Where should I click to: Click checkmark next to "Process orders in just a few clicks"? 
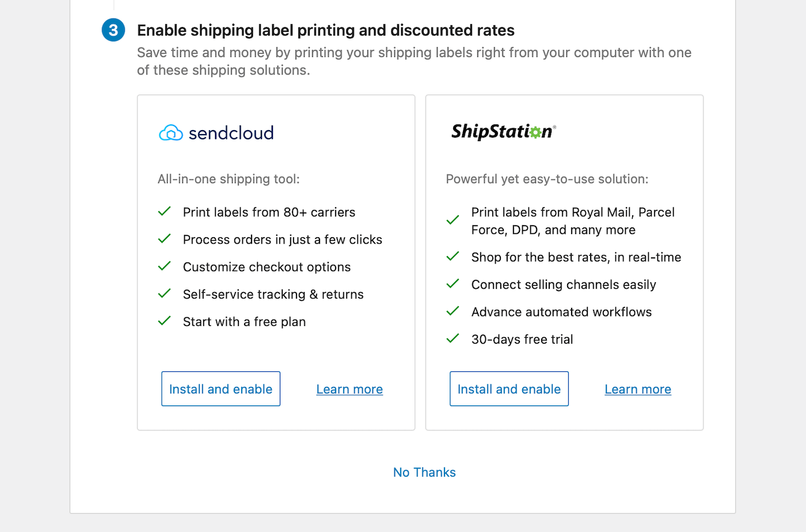coord(165,238)
